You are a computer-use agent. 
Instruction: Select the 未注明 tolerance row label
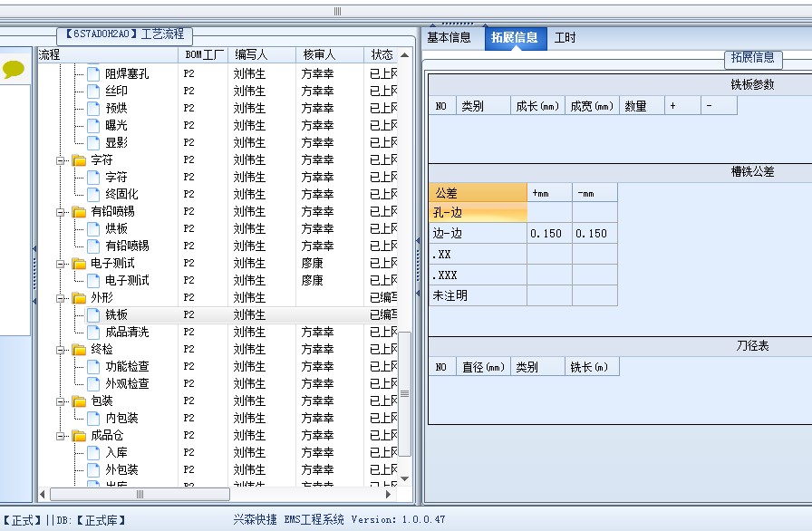pos(478,295)
